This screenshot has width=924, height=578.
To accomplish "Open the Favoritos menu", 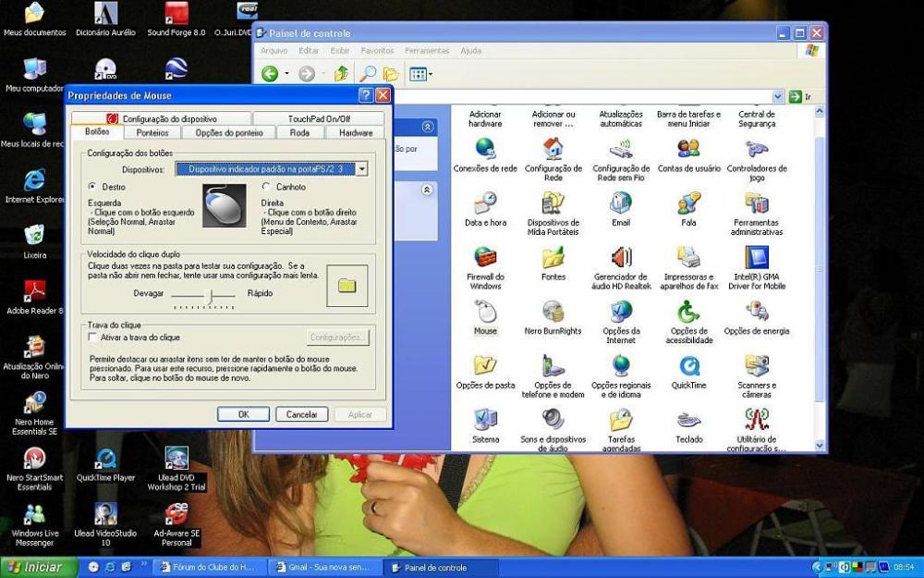I will pos(377,51).
